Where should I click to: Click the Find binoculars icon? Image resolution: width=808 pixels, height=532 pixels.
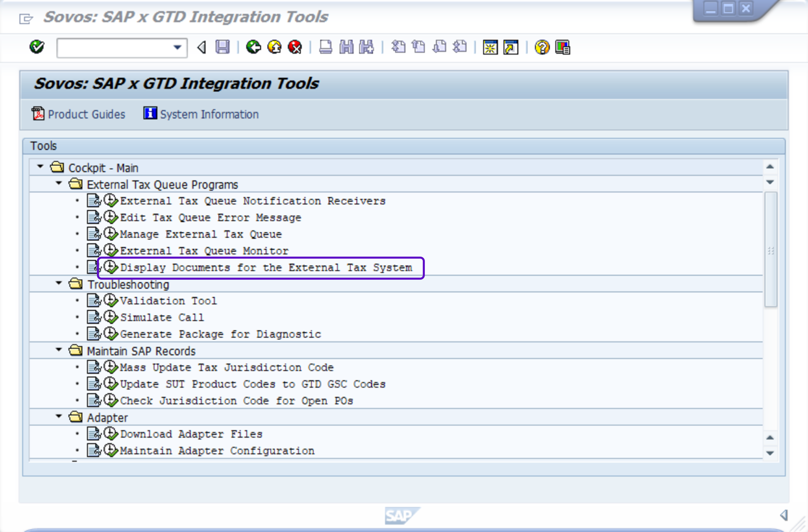(x=346, y=47)
